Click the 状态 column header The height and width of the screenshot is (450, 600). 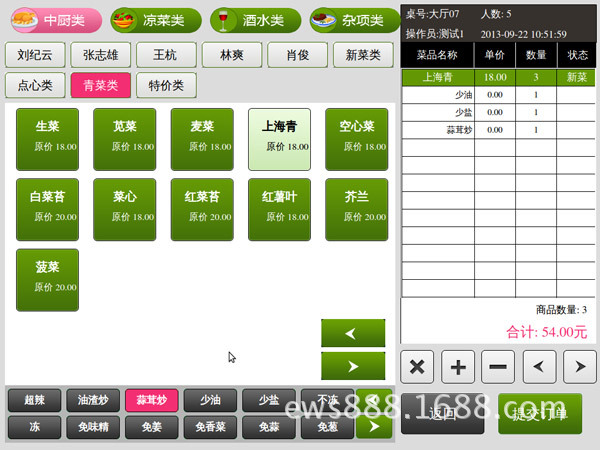[577, 55]
